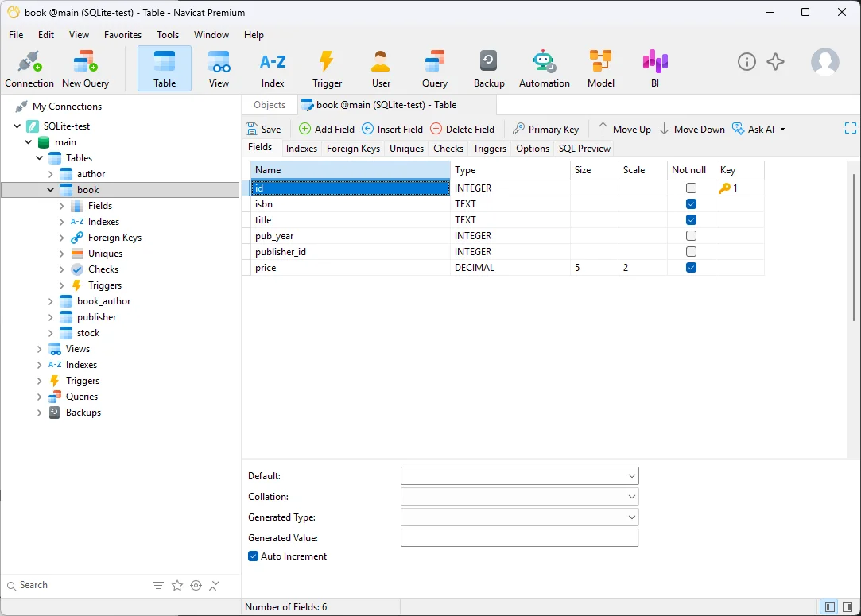Open the Generated Type dropdown
This screenshot has width=861, height=616.
pos(631,517)
